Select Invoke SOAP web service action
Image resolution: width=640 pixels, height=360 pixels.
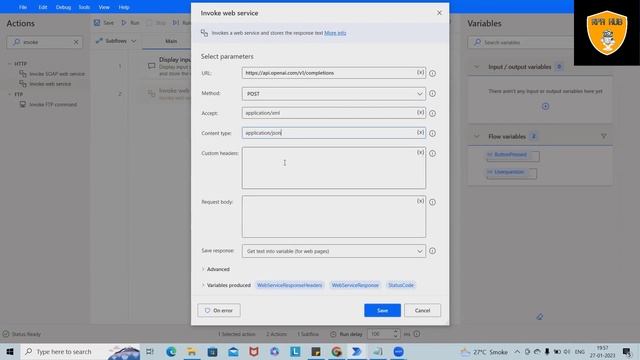[x=53, y=74]
